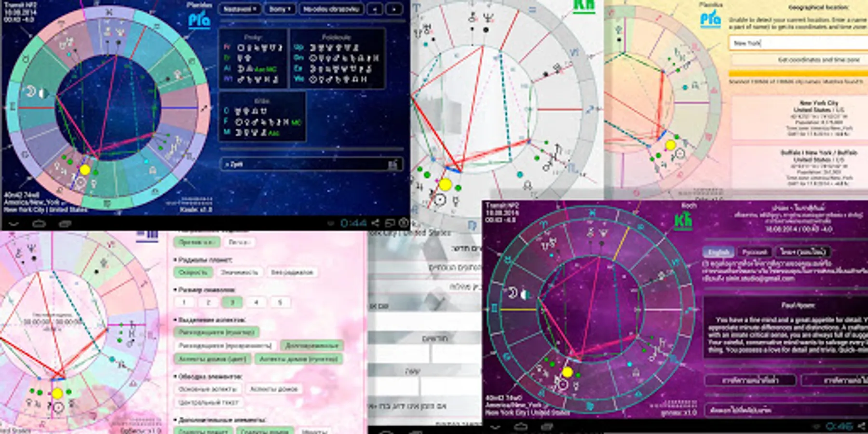Tap the Moon symbol in the purple chart
868x434 pixels.
(512, 292)
